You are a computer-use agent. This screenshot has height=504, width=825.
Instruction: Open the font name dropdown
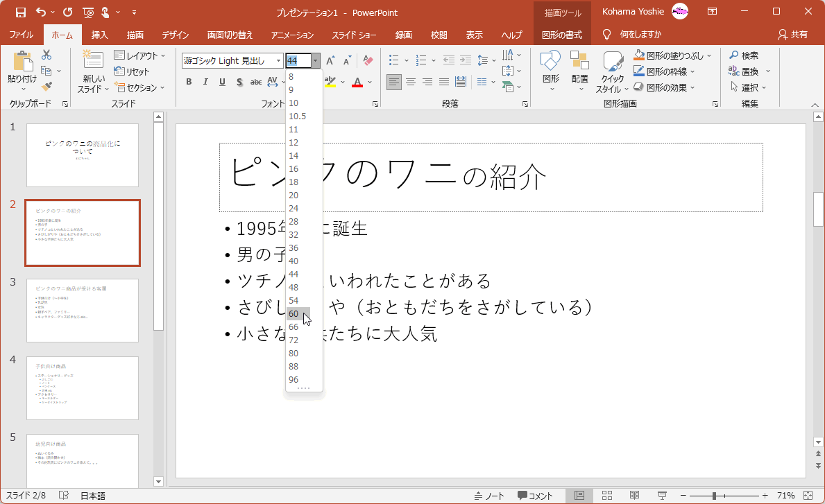[278, 61]
